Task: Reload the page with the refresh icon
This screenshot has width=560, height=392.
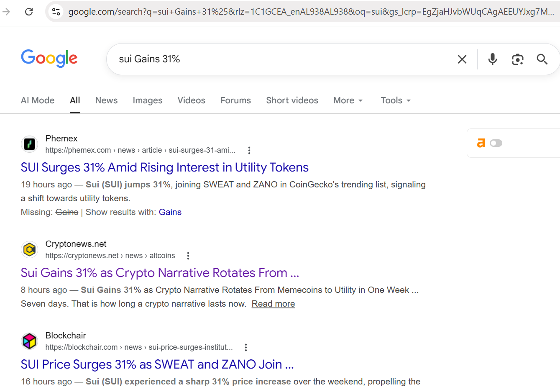Action: tap(29, 12)
